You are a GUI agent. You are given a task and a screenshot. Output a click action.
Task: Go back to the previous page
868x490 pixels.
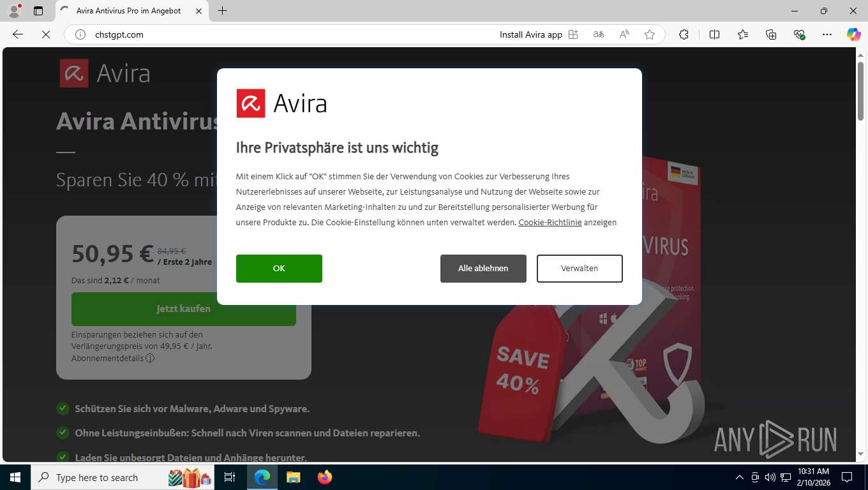(18, 34)
